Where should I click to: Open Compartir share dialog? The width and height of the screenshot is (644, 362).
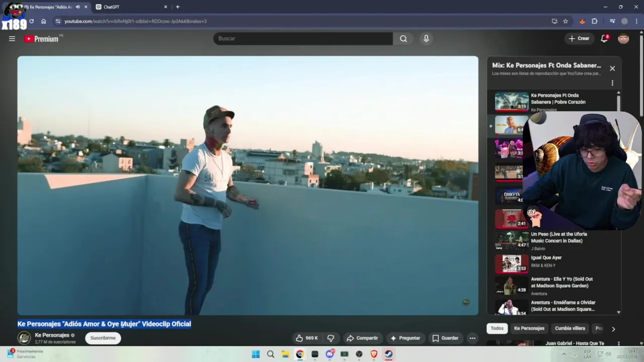click(x=362, y=338)
